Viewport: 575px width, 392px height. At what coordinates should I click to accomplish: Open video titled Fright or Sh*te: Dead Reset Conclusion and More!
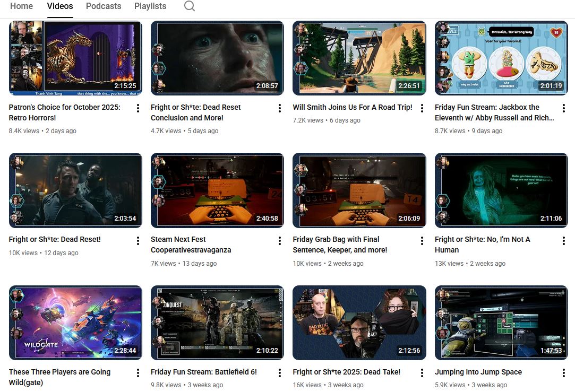pyautogui.click(x=195, y=112)
